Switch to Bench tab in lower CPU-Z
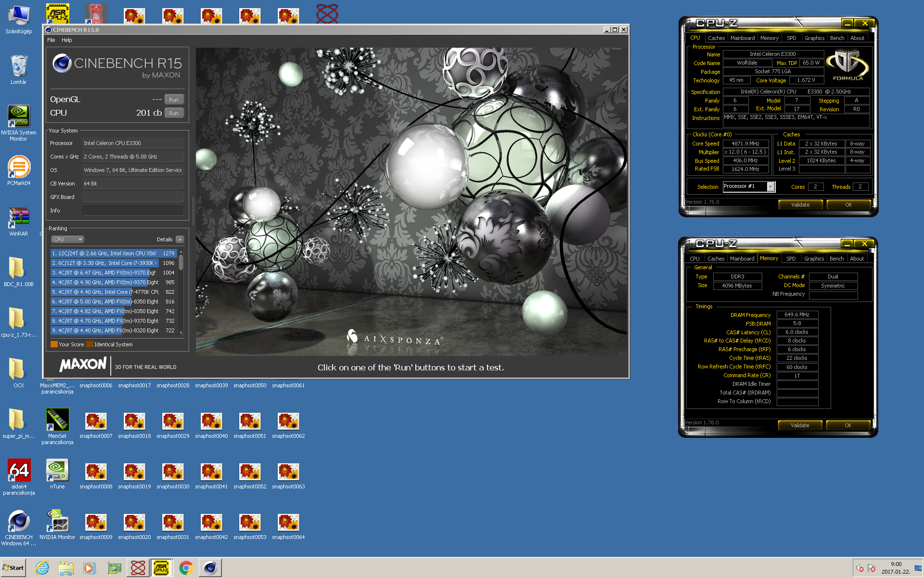924x578 pixels. point(837,259)
